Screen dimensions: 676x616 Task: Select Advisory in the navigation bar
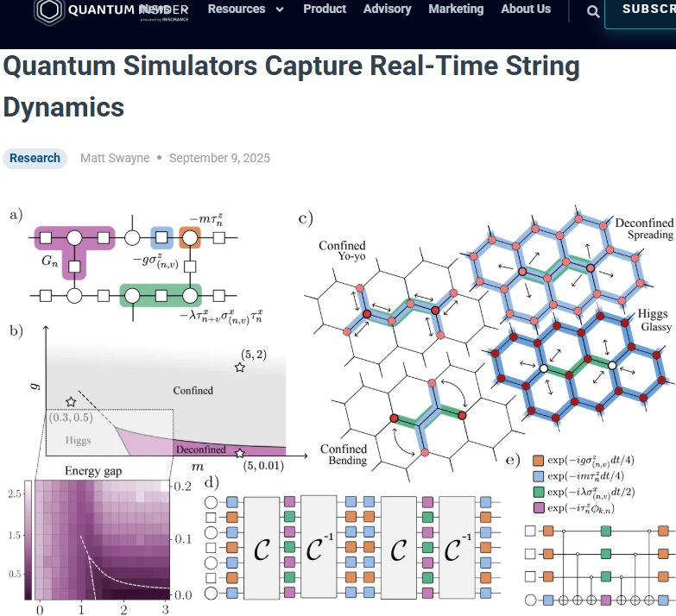click(387, 9)
